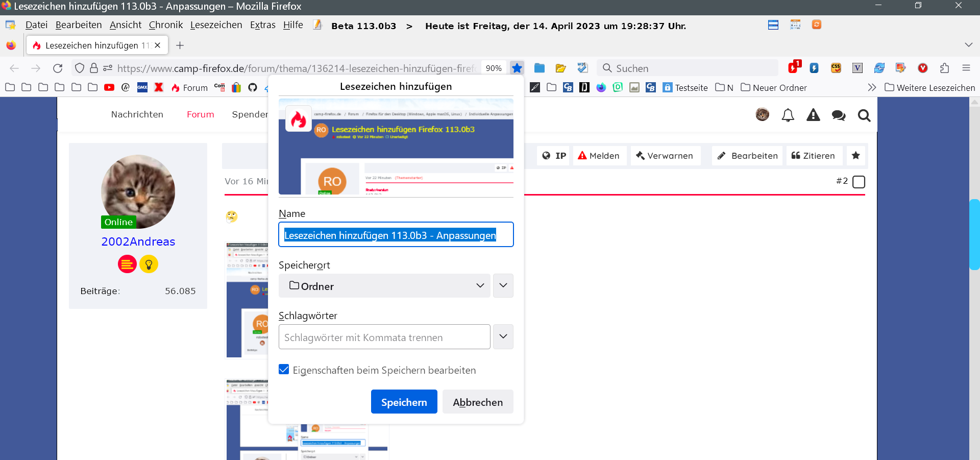Reload the page with the reload icon
This screenshot has height=460, width=980.
(x=58, y=68)
